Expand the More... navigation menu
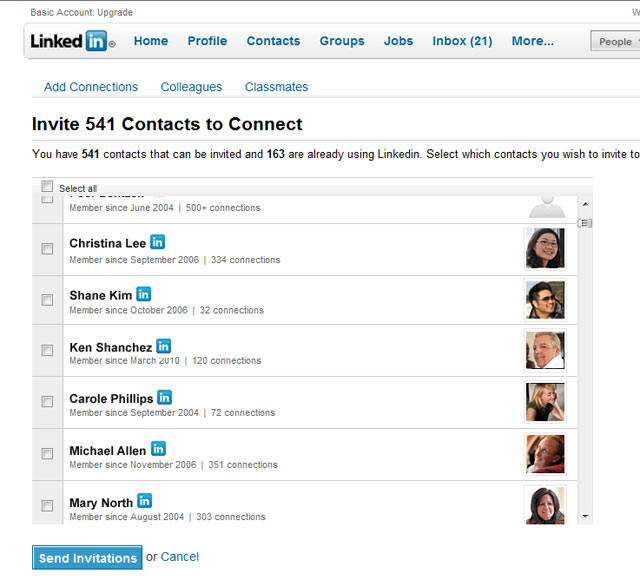Viewport: 640px width, 580px height. pyautogui.click(x=532, y=41)
